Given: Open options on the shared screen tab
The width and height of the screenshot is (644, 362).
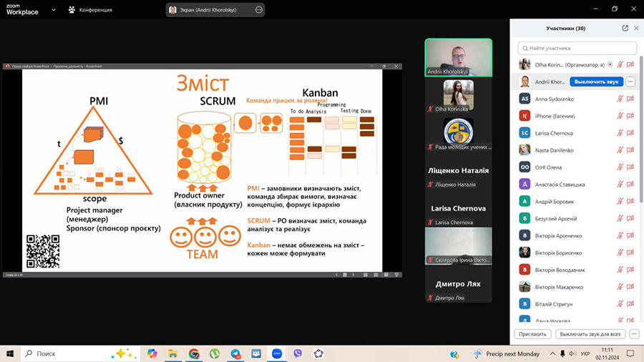Looking at the screenshot, I should pyautogui.click(x=259, y=10).
